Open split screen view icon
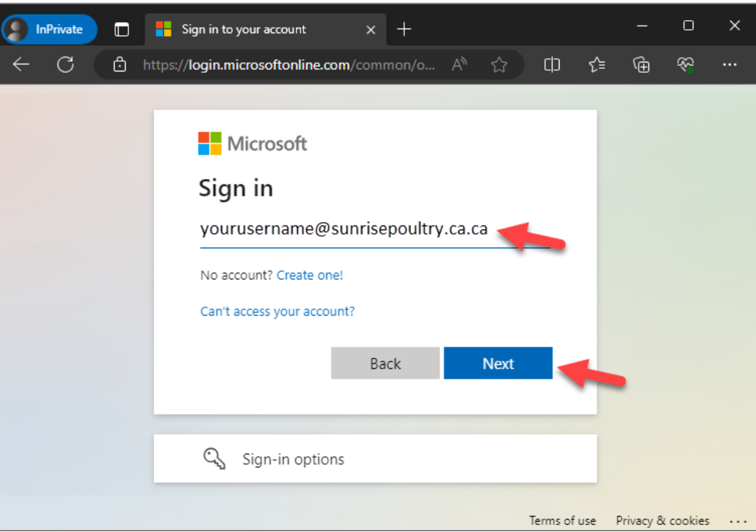Viewport: 756px width, 532px height. coord(552,65)
